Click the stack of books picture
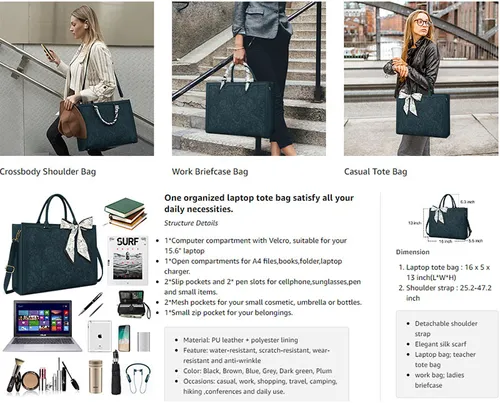Image resolution: width=500 pixels, height=403 pixels. coord(126,214)
